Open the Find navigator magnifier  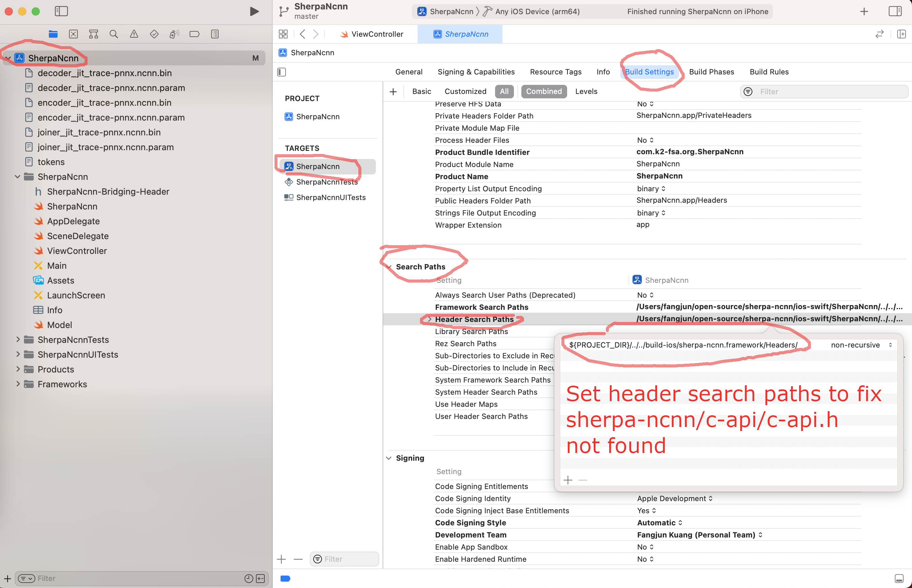(114, 34)
